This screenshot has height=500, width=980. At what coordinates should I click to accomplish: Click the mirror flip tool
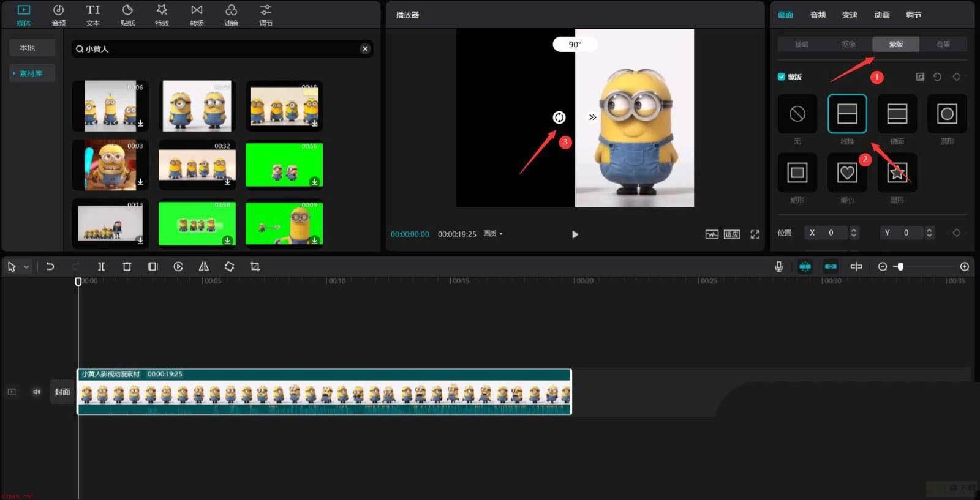click(204, 267)
